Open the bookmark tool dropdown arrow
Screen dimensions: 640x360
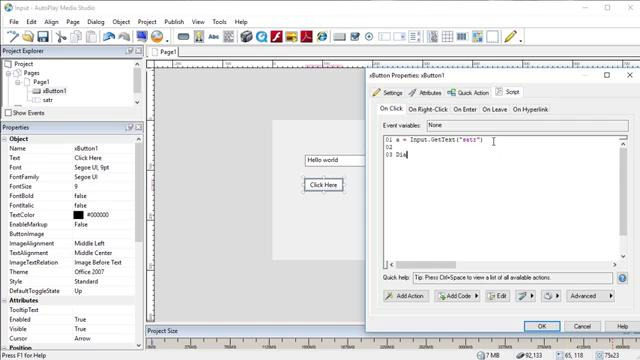pos(531,296)
